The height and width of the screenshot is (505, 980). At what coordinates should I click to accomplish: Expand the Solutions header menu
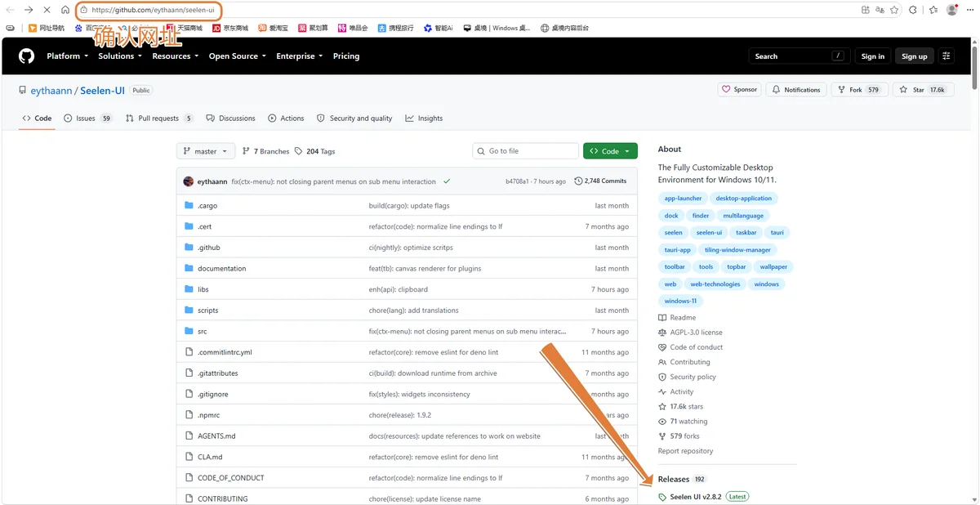[120, 56]
